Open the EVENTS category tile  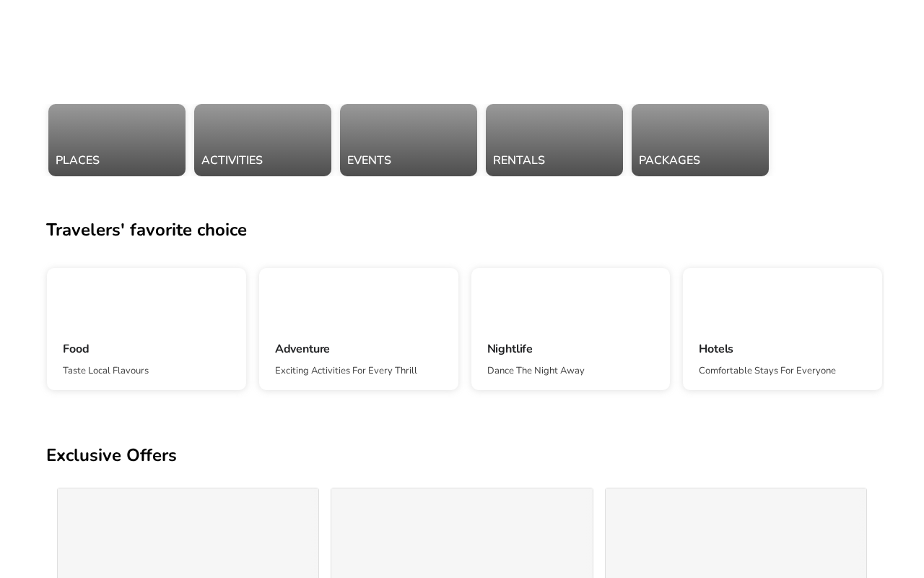[x=409, y=140]
